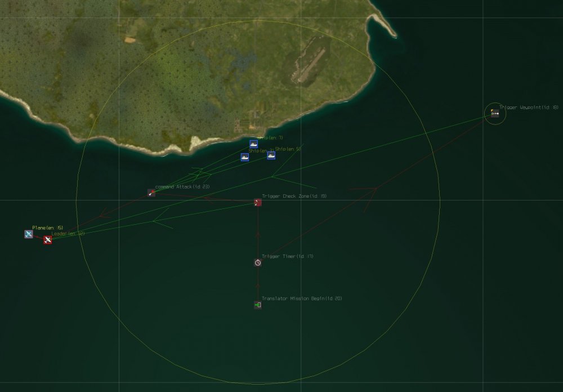This screenshot has width=563, height=392.
Task: Select the Translator Mission Begin icon
Action: [x=258, y=305]
